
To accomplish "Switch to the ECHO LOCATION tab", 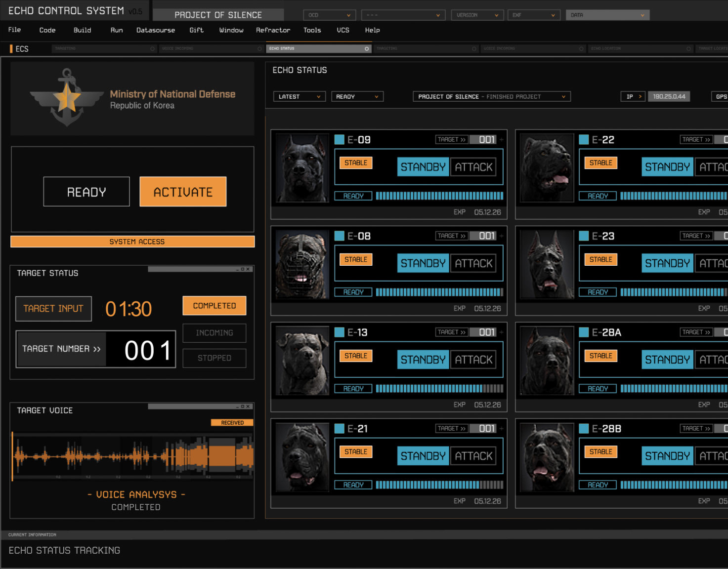I will click(x=641, y=49).
